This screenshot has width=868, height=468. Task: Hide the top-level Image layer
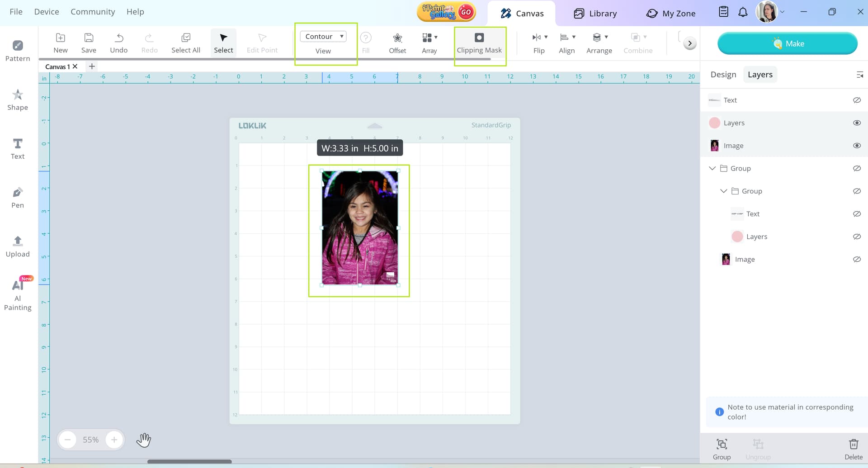[x=856, y=146]
